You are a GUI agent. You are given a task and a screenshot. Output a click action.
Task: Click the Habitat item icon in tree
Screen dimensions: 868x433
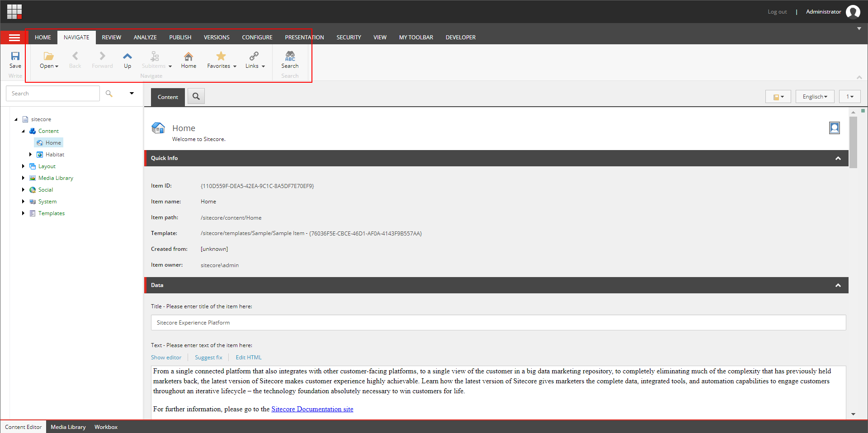click(x=40, y=155)
